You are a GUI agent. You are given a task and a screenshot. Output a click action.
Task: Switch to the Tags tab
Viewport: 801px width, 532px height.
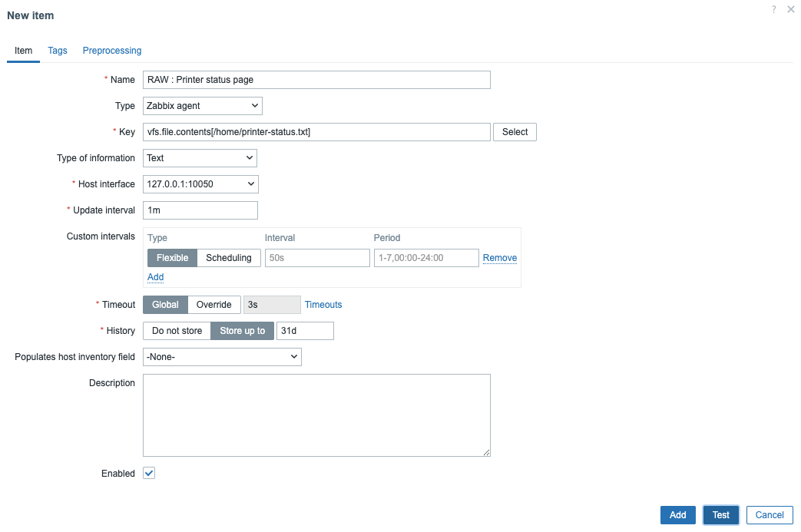(x=58, y=51)
